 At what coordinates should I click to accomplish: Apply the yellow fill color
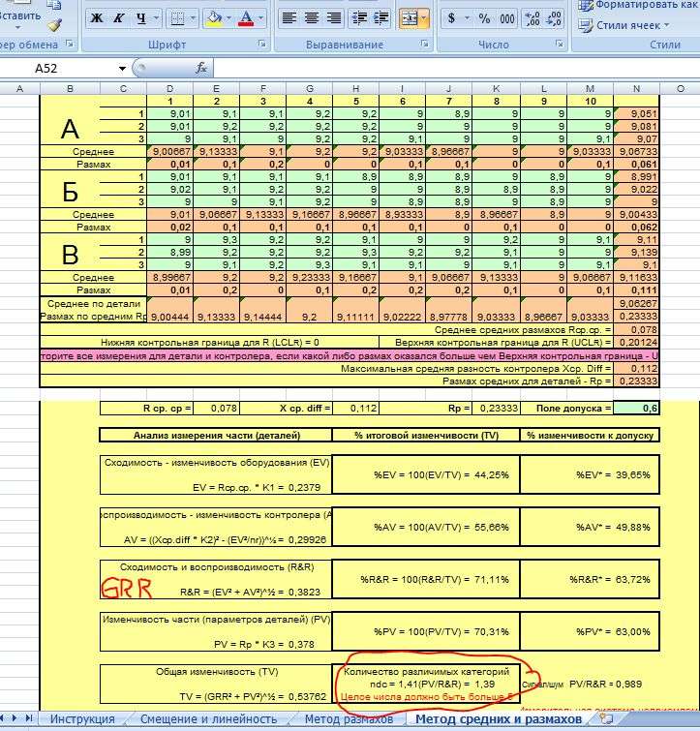pos(213,18)
